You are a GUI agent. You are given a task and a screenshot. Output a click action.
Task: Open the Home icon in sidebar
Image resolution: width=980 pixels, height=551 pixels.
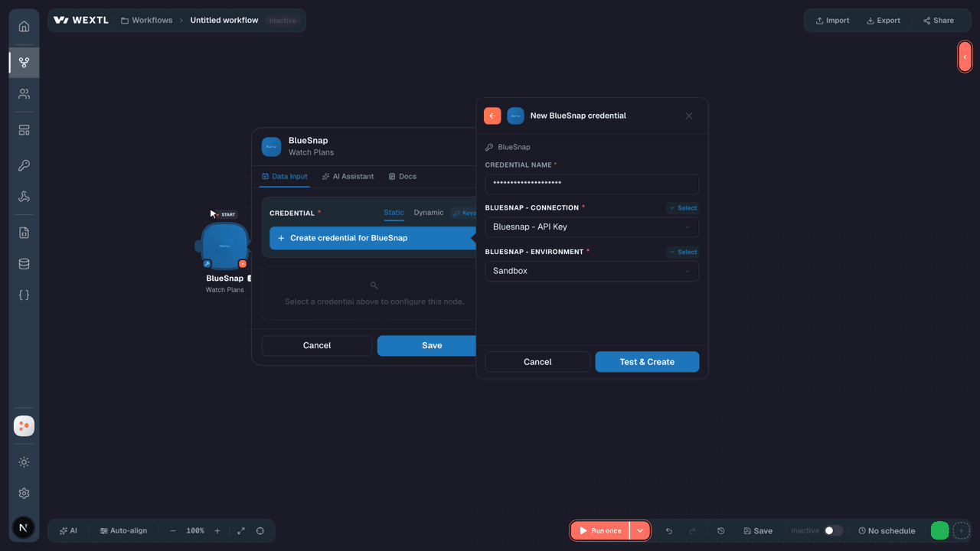(24, 27)
